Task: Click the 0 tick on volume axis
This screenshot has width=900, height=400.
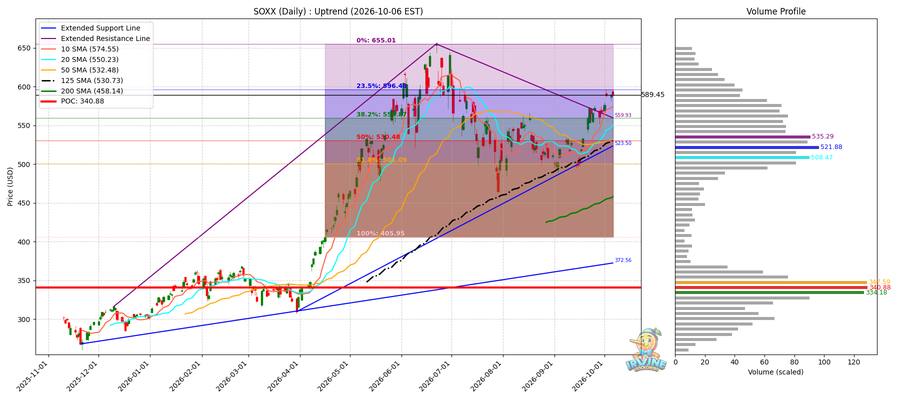Action: pyautogui.click(x=676, y=362)
